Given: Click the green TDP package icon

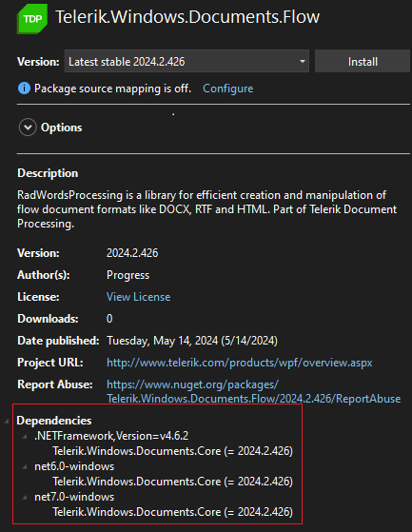Looking at the screenshot, I should point(32,19).
